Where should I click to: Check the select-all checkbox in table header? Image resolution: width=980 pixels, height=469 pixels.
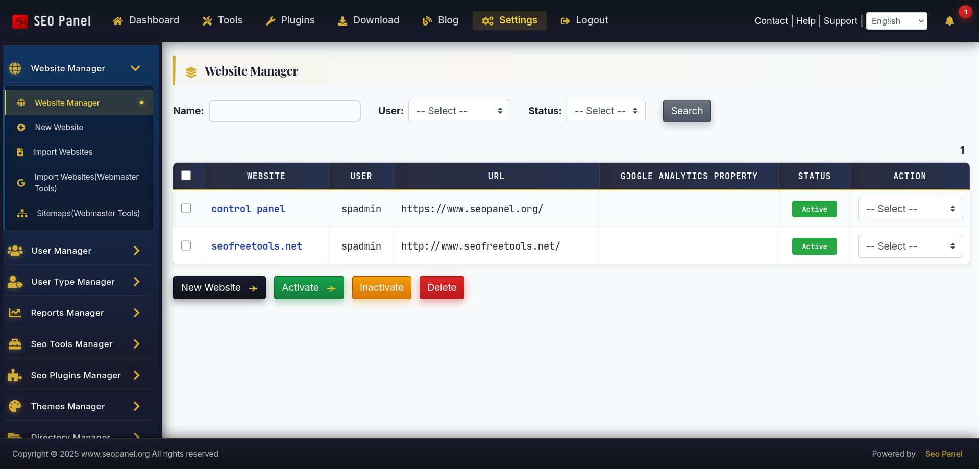click(x=186, y=175)
